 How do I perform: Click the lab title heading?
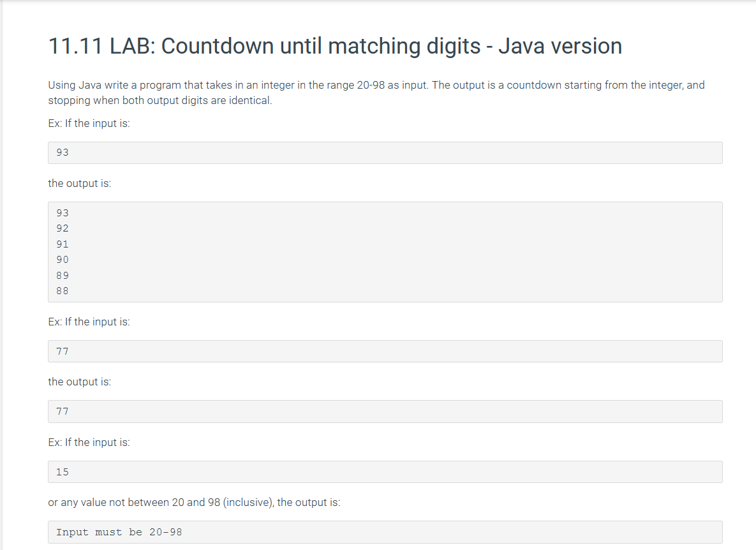point(335,47)
